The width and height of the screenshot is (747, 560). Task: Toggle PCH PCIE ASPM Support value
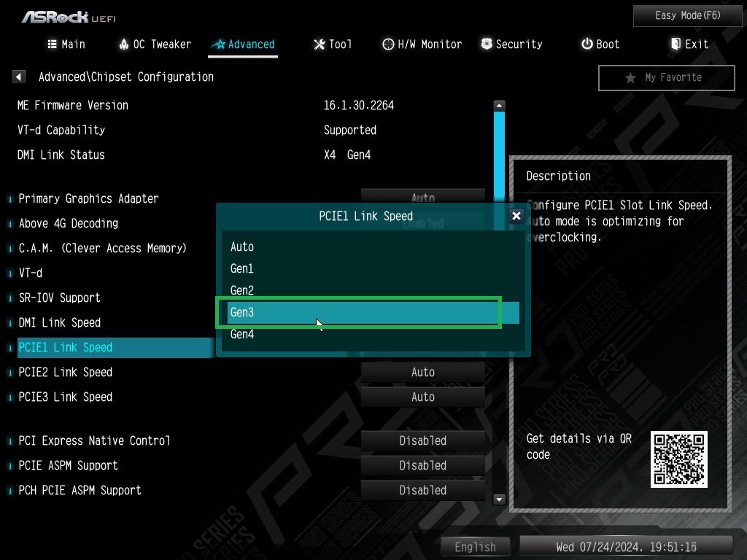click(x=423, y=490)
